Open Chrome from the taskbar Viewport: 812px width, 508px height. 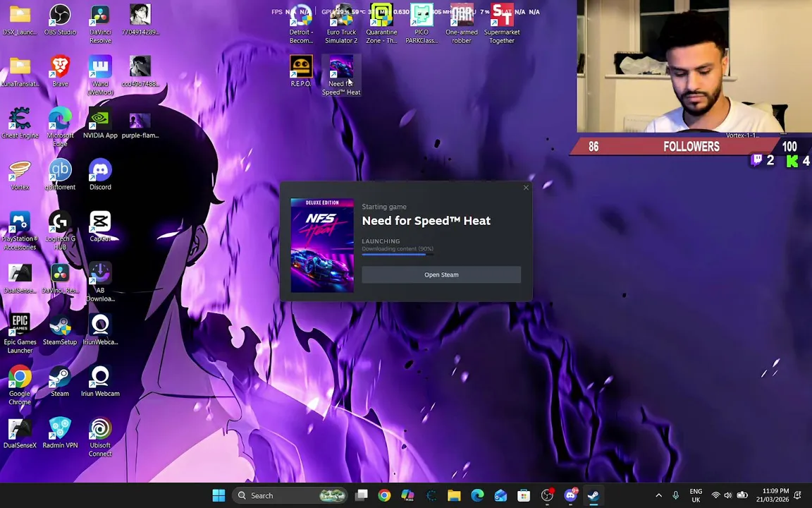tap(384, 495)
